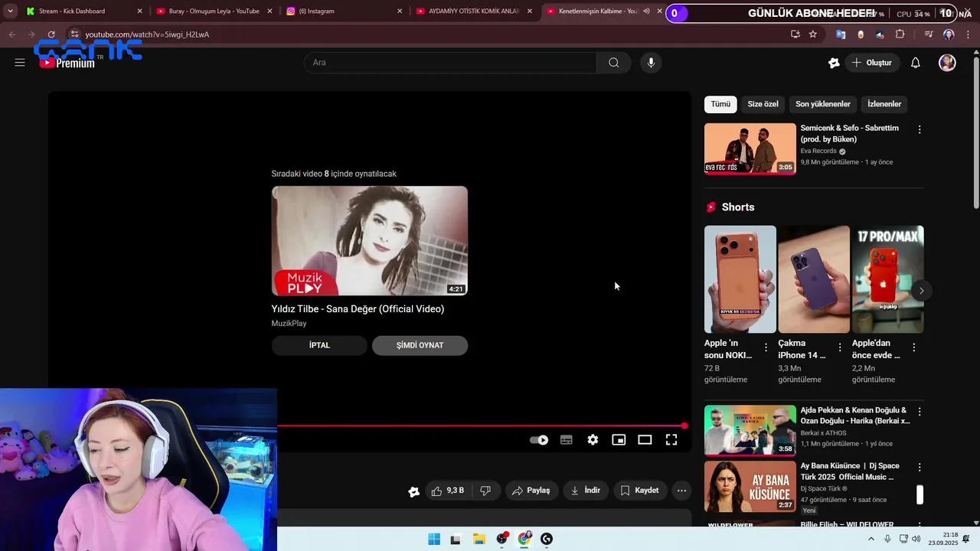Open the tab search dropdown arrow
This screenshot has width=980, height=551.
(x=10, y=11)
